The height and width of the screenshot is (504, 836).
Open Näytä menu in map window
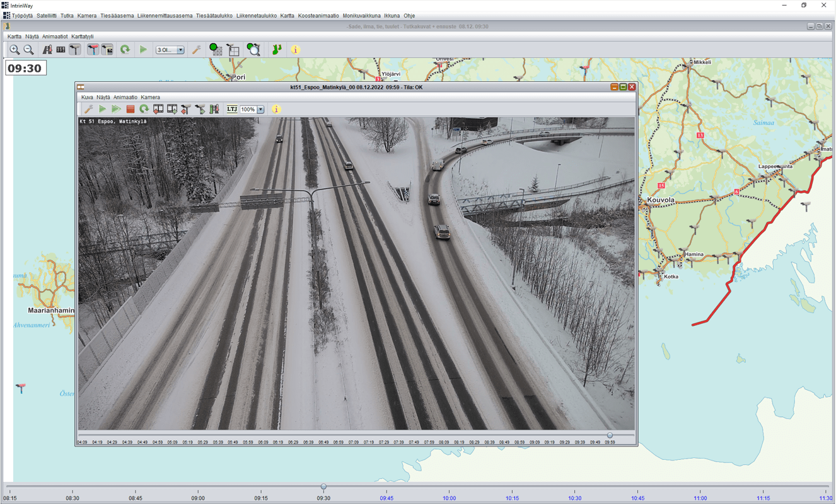click(x=32, y=37)
